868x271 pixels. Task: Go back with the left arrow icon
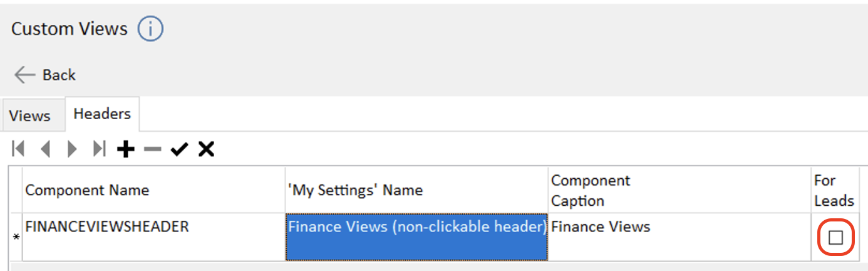24,75
